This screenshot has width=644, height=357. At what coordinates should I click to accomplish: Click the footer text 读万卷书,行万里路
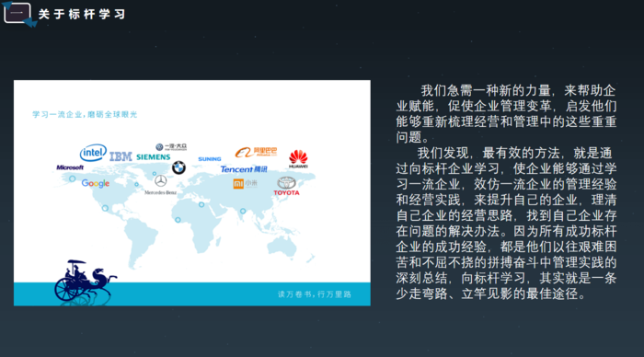(315, 294)
